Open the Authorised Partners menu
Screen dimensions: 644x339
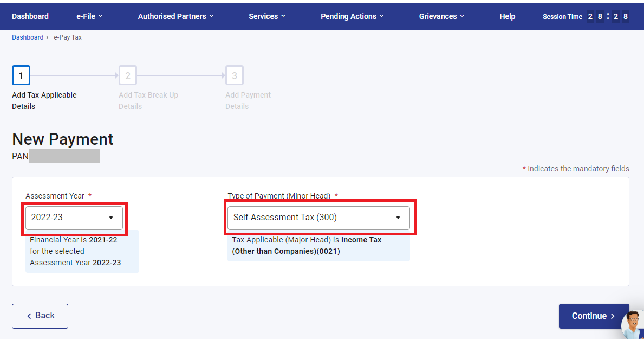[x=171, y=16]
